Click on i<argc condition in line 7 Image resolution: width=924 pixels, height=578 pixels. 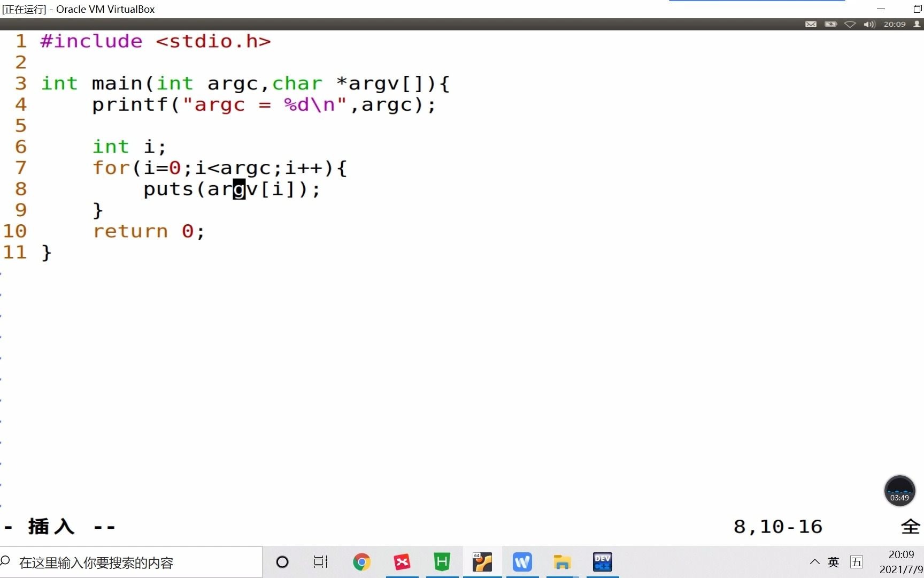[x=233, y=168]
